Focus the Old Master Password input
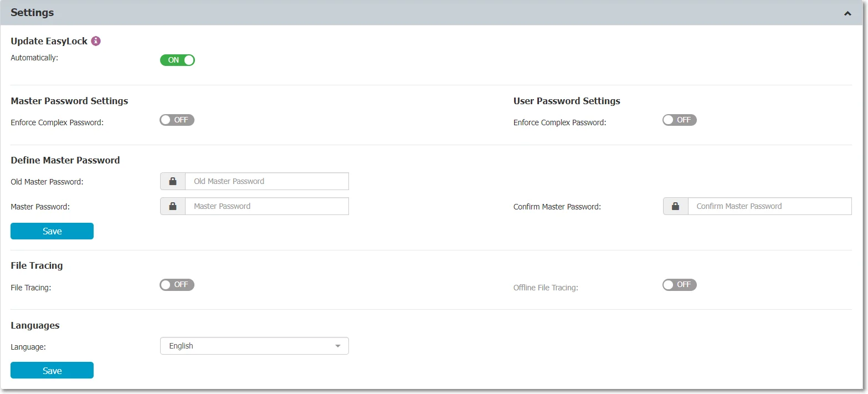Viewport: 868px width, 394px height. point(267,181)
